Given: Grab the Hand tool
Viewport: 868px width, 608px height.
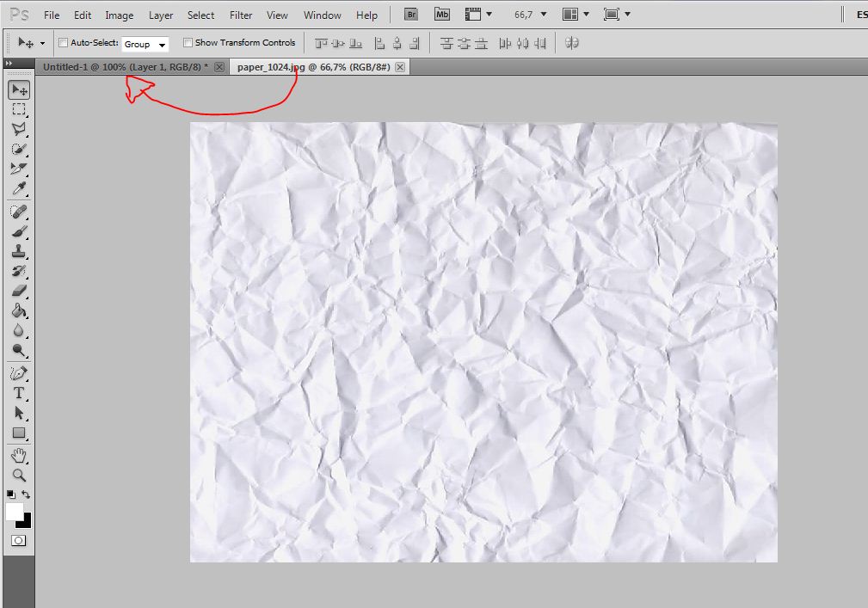Looking at the screenshot, I should point(20,455).
